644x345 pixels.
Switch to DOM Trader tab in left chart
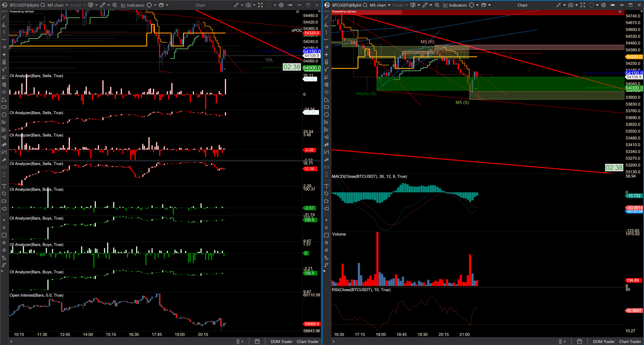tap(281, 342)
